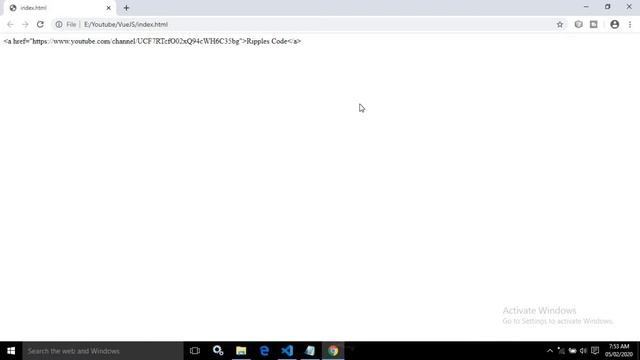The image size is (640, 360).
Task: Open Task View on the taskbar
Action: click(195, 351)
